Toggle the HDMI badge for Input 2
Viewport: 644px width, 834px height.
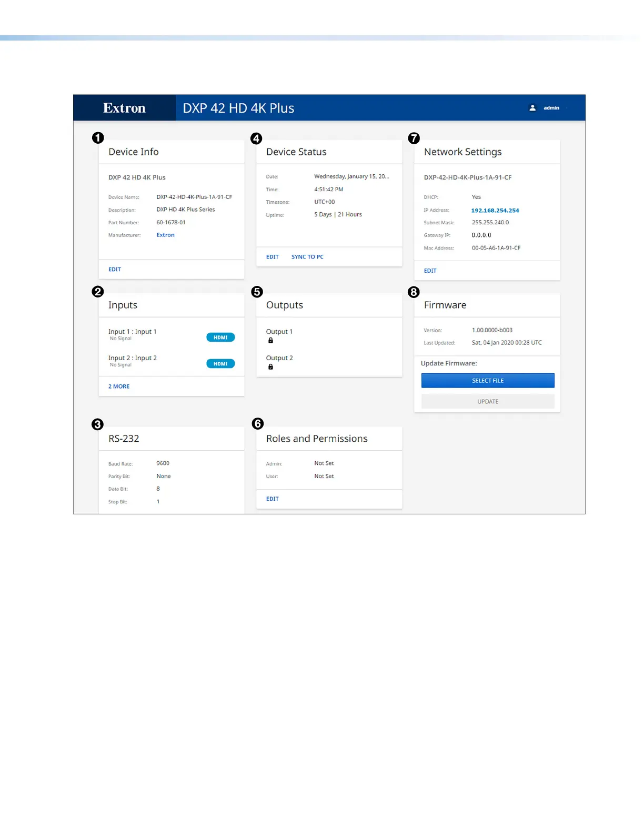click(220, 364)
